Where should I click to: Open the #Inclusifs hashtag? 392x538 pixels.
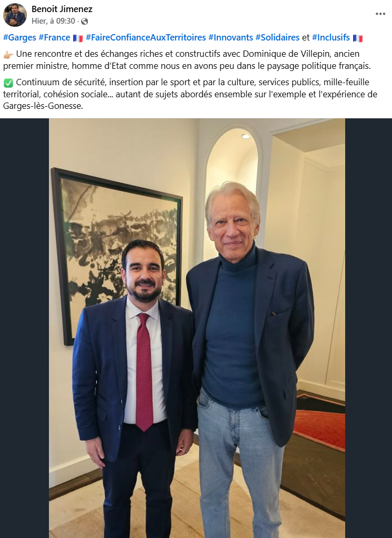click(331, 37)
